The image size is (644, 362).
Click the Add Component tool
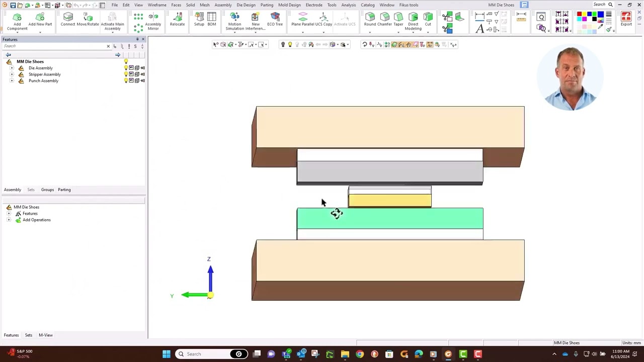[17, 21]
